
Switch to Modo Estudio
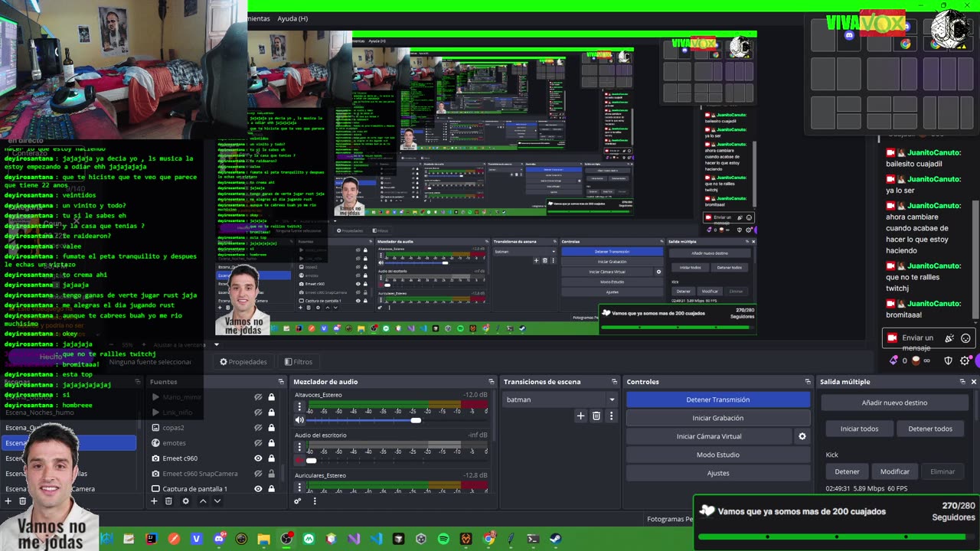[718, 455]
